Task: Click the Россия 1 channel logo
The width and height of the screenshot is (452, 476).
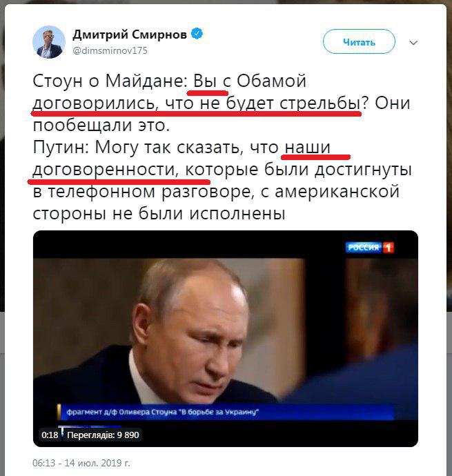Action: [x=370, y=248]
